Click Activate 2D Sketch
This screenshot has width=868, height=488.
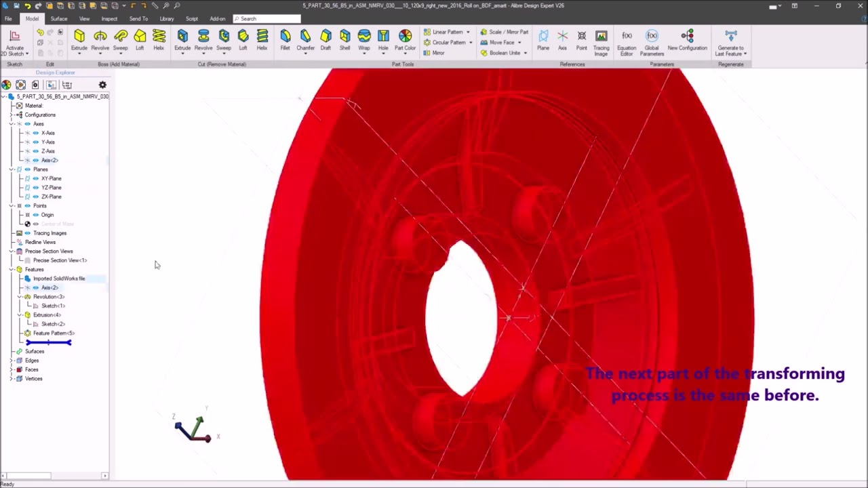(x=14, y=42)
